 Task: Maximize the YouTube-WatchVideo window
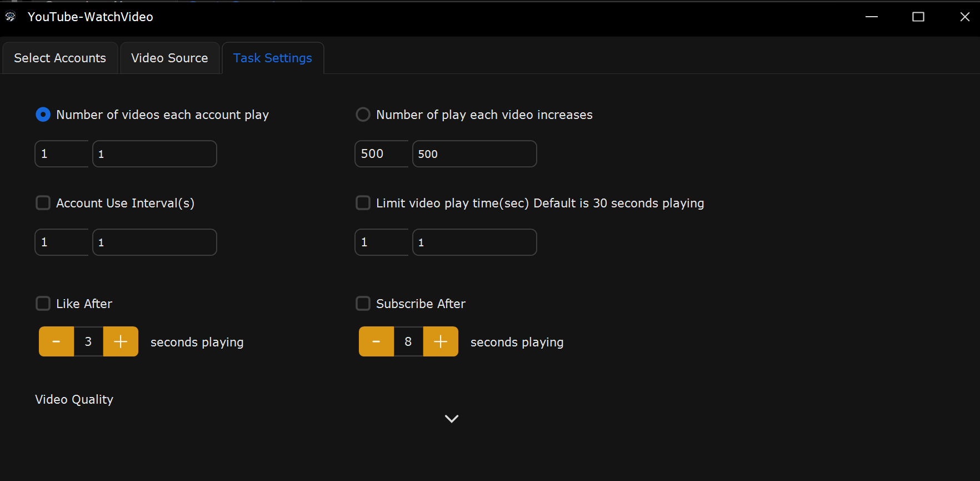[x=918, y=17]
